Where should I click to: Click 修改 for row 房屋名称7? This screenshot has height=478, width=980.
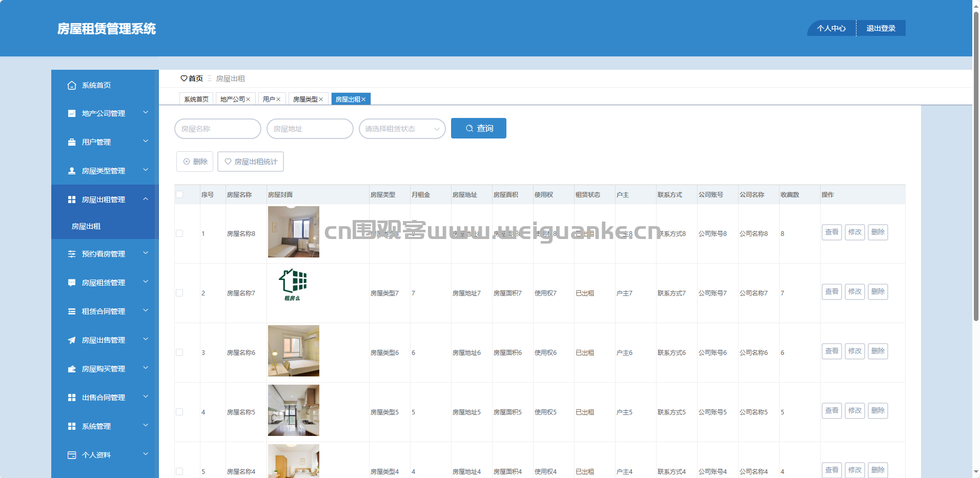coord(855,292)
